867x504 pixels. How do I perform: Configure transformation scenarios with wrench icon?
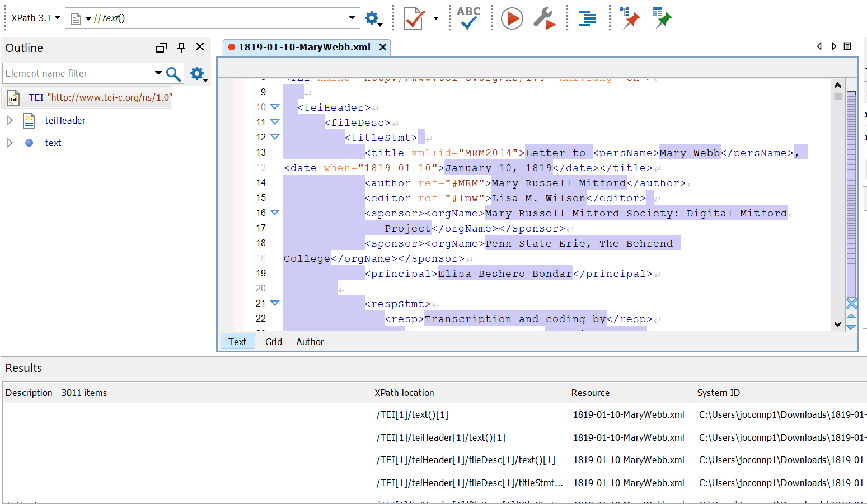(544, 18)
